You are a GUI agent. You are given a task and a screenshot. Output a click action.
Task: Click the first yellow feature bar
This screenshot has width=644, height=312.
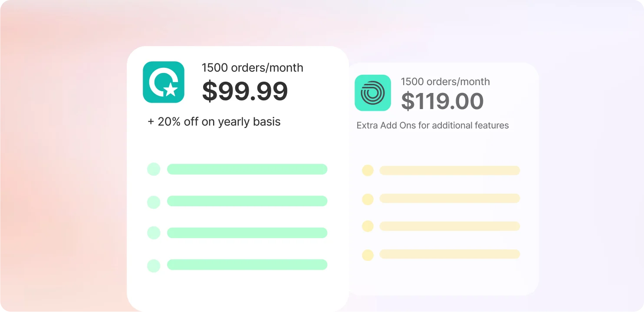[450, 170]
